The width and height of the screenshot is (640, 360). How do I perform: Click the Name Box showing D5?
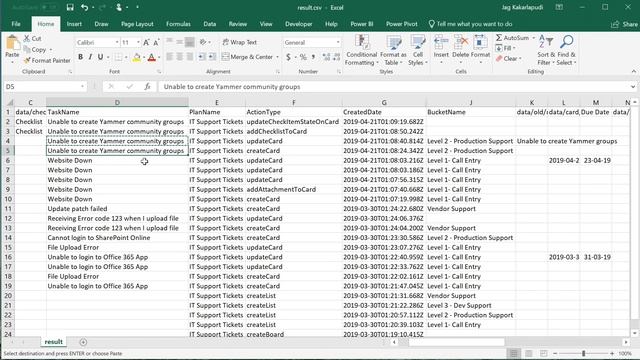coord(45,87)
